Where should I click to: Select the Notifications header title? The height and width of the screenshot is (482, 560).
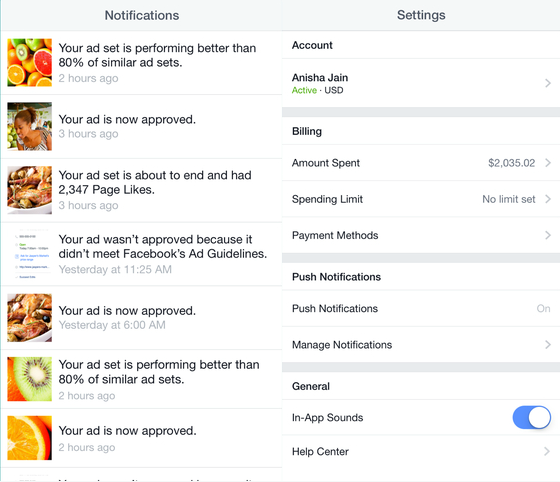coord(142,15)
